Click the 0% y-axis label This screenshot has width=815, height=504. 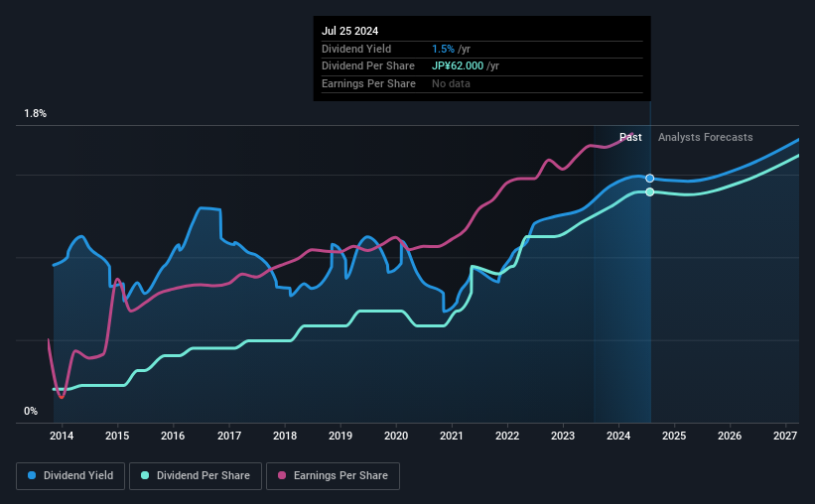pos(31,412)
